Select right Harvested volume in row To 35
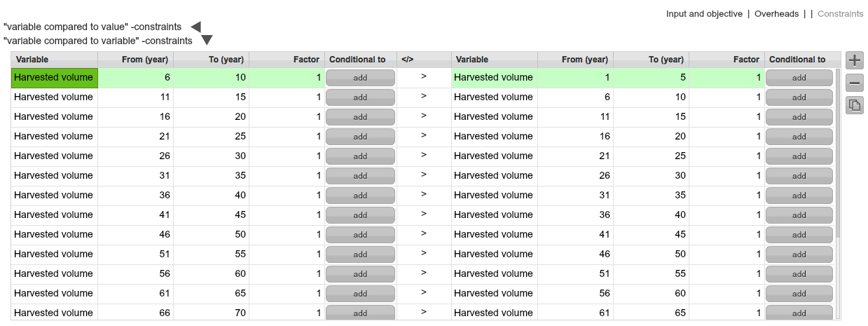The width and height of the screenshot is (868, 326). coord(495,196)
